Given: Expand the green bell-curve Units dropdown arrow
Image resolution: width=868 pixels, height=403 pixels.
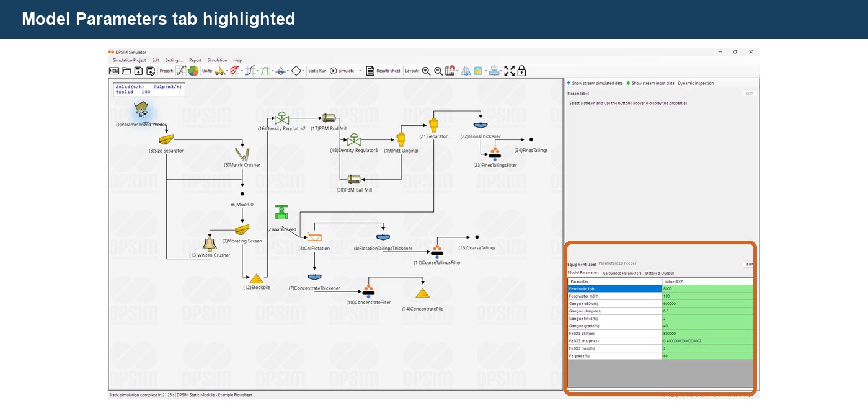Looking at the screenshot, I should pyautogui.click(x=273, y=71).
